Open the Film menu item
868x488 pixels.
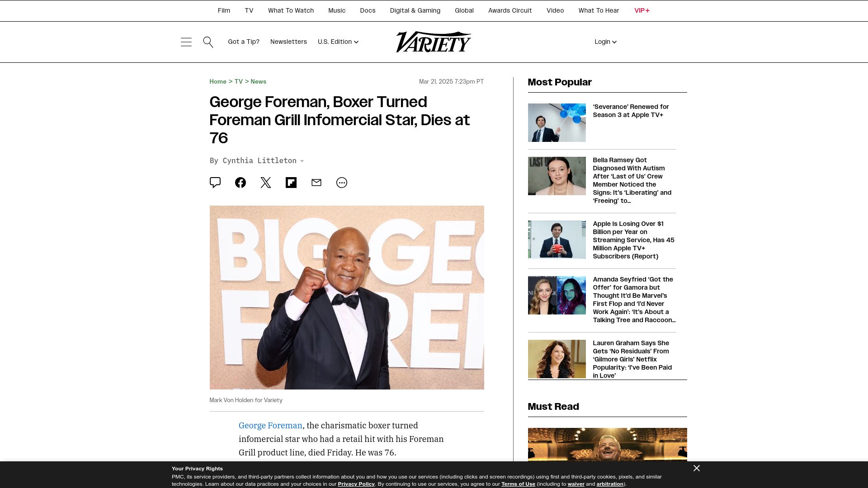(224, 10)
